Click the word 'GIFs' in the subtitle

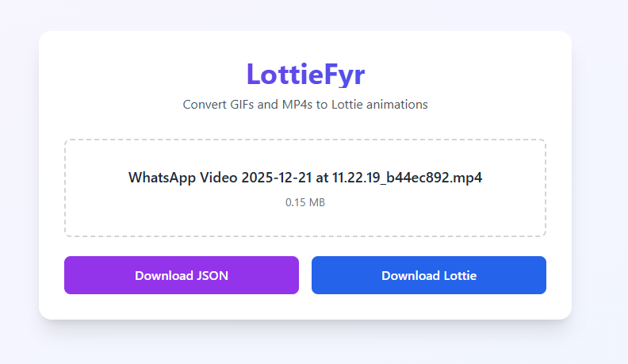pyautogui.click(x=242, y=105)
